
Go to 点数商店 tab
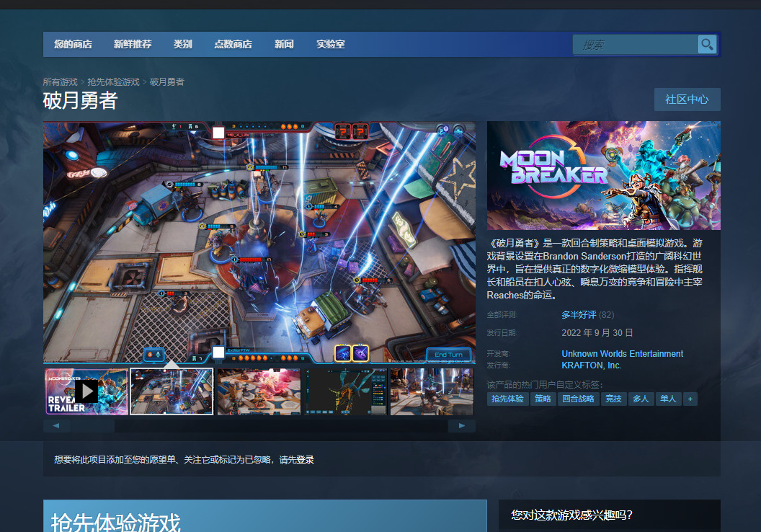tap(233, 44)
